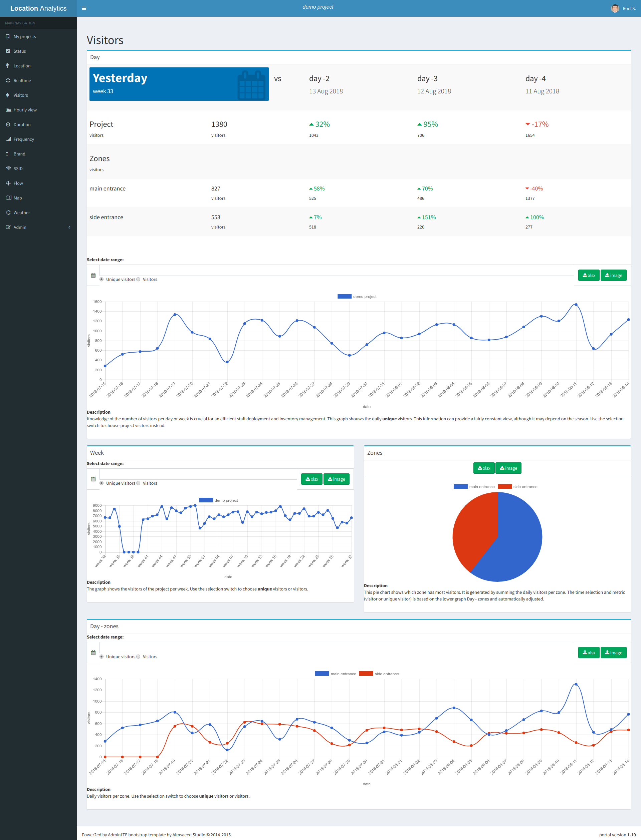The width and height of the screenshot is (641, 840).
Task: Click the SSID wifi icon in sidebar
Action: [8, 168]
